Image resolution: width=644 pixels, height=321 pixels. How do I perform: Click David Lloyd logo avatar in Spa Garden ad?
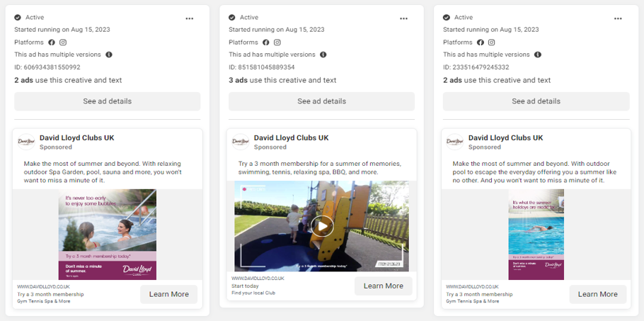coord(26,142)
